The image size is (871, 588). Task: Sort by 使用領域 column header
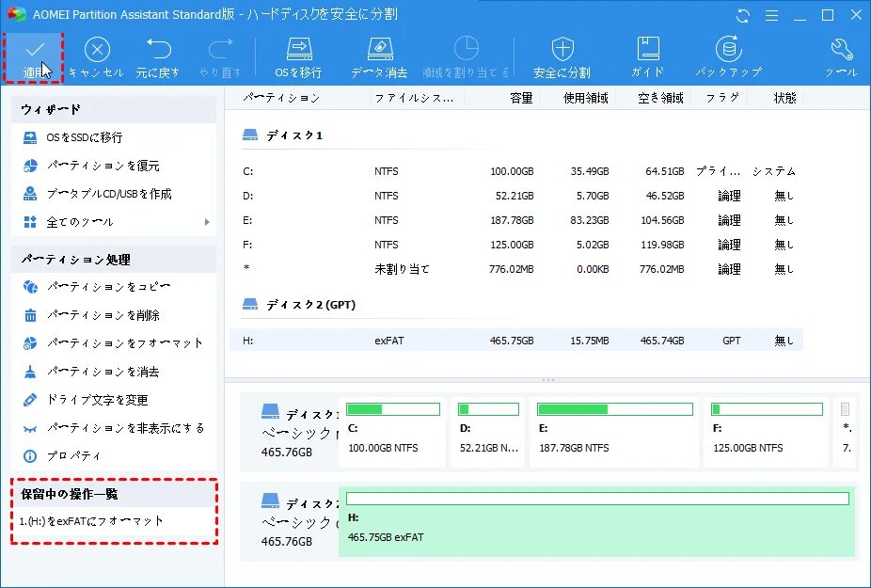(585, 99)
